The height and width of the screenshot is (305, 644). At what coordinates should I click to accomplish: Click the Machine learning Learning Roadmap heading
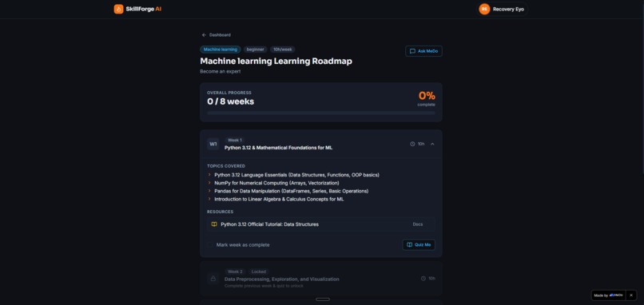[x=276, y=61]
